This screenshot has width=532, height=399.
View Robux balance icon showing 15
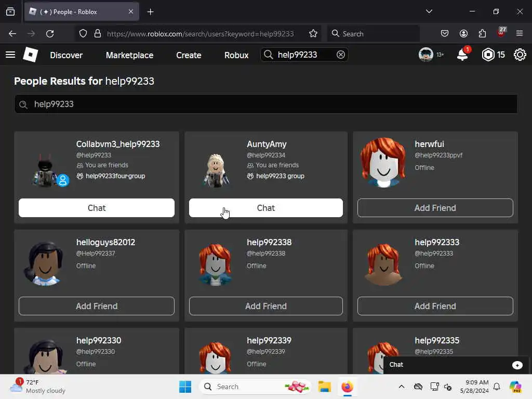click(488, 55)
